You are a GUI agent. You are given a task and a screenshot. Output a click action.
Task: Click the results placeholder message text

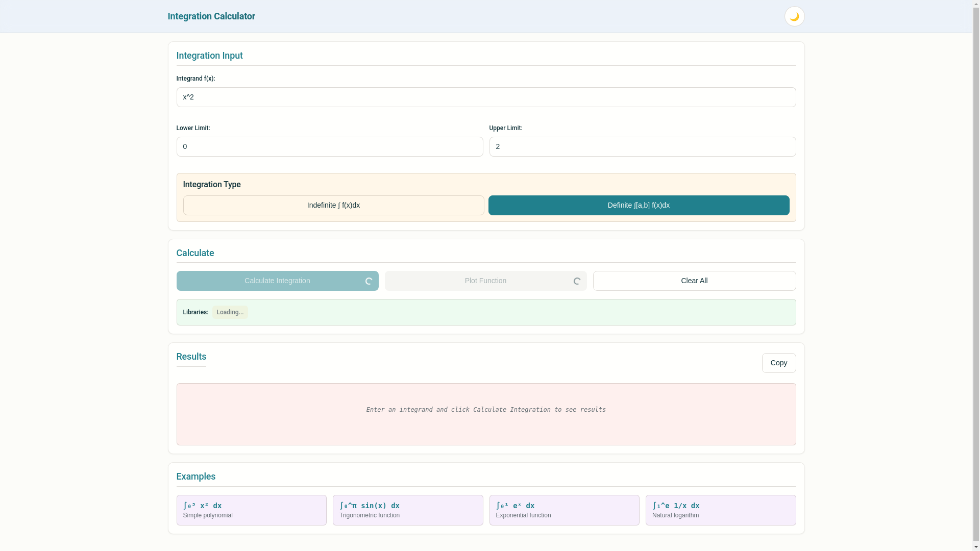(486, 410)
